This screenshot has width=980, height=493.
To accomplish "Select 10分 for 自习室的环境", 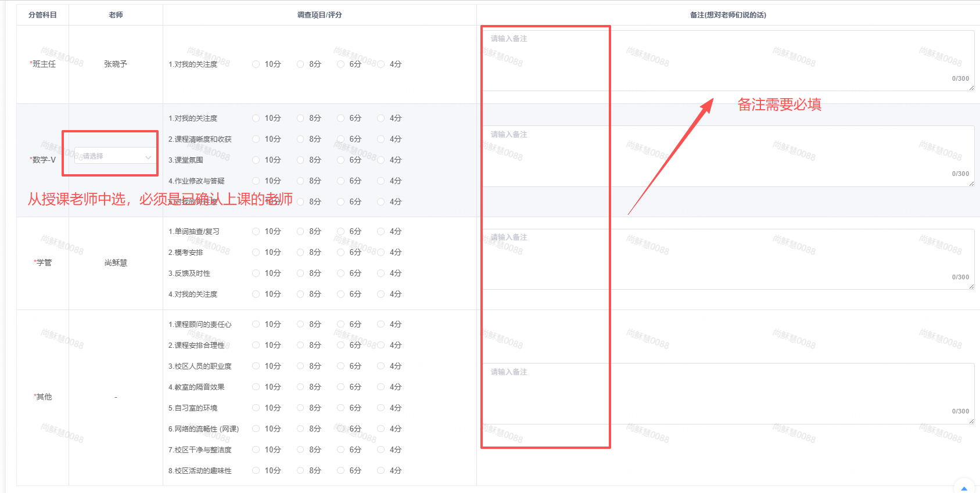I will (x=256, y=408).
